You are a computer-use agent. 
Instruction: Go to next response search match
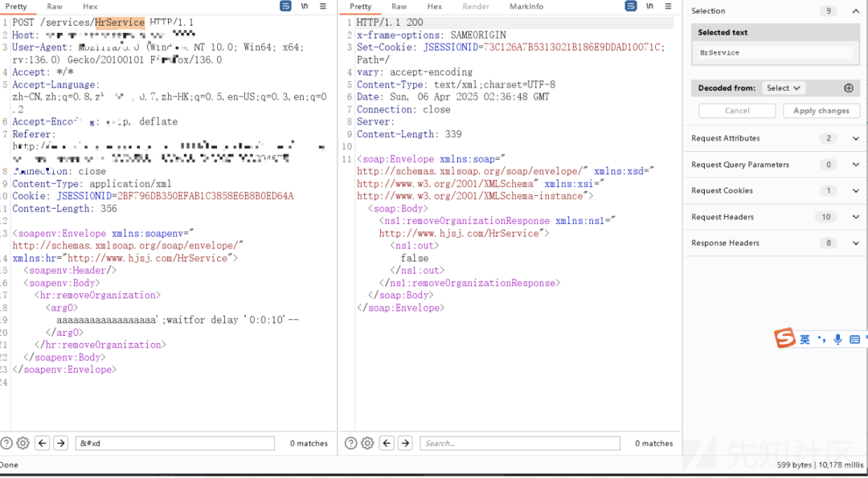[x=405, y=443]
